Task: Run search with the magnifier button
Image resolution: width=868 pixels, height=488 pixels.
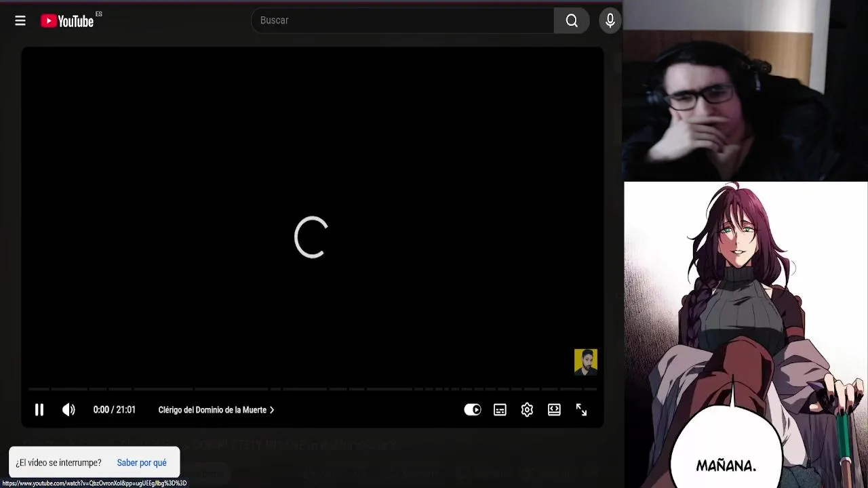Action: [572, 21]
